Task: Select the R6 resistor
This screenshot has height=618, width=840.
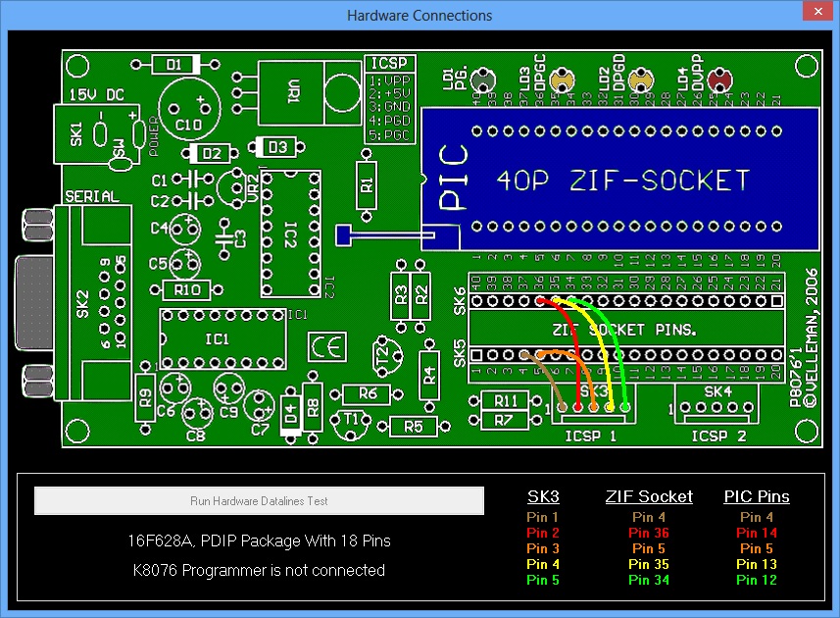Action: point(367,394)
